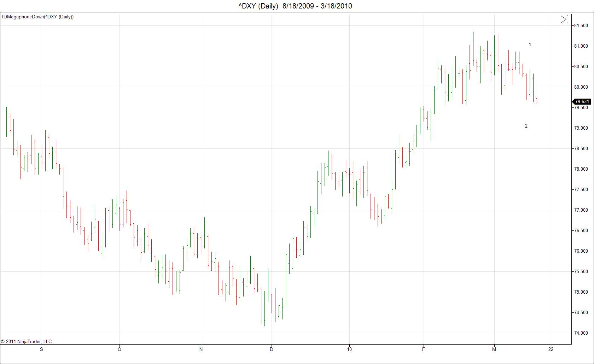
Task: Click the 79.000 price axis label
Action: (581, 128)
